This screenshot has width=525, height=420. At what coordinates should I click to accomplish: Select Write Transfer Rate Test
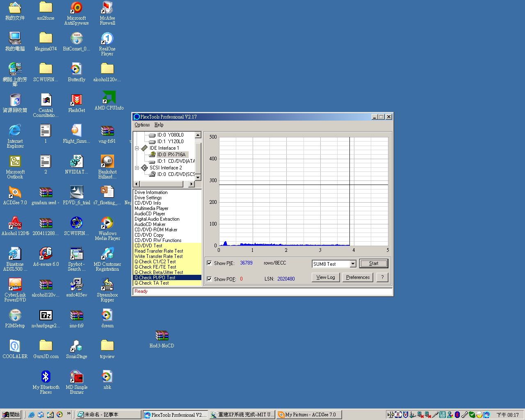tap(159, 256)
